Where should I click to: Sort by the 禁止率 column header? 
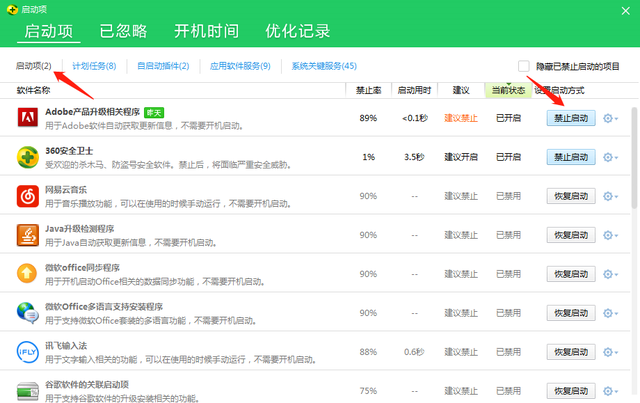click(369, 90)
